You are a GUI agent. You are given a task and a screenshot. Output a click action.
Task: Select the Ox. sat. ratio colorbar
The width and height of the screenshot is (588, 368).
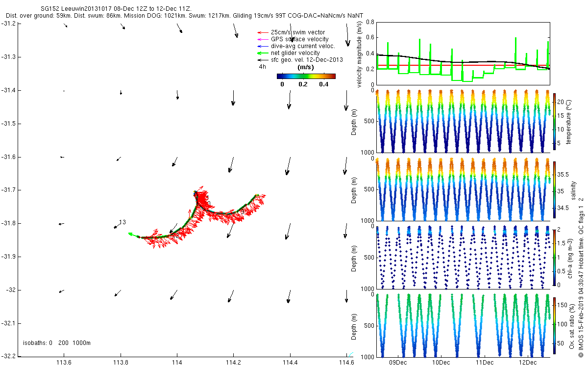pos(554,326)
